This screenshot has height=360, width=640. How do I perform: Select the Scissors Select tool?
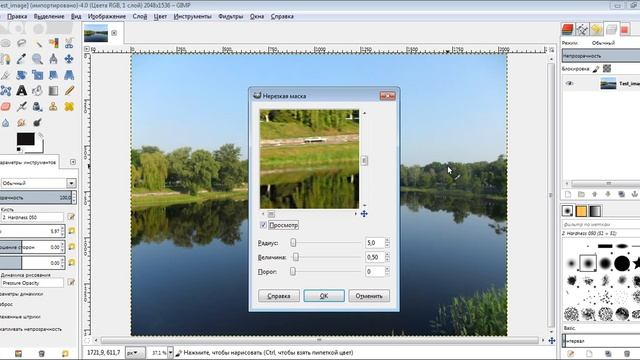click(69, 43)
